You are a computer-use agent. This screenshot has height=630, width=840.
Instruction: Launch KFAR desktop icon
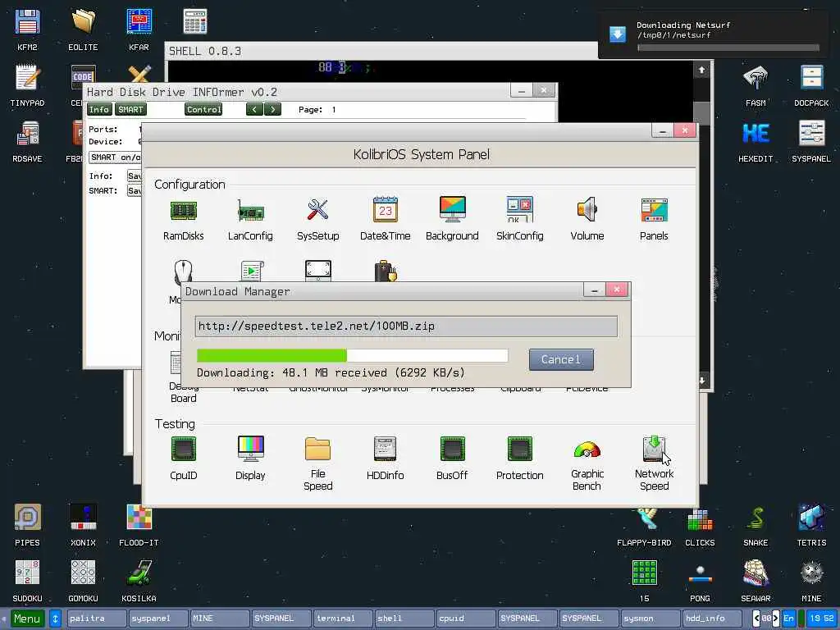click(x=139, y=22)
